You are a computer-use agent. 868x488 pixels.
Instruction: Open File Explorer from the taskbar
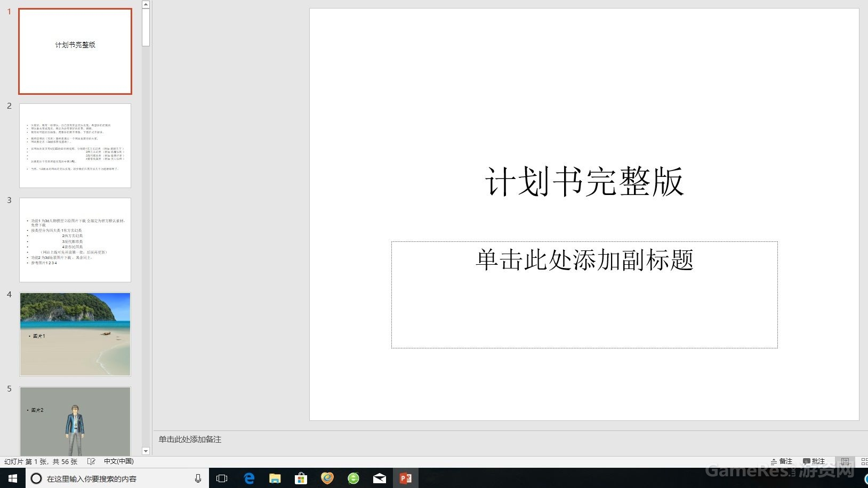275,478
